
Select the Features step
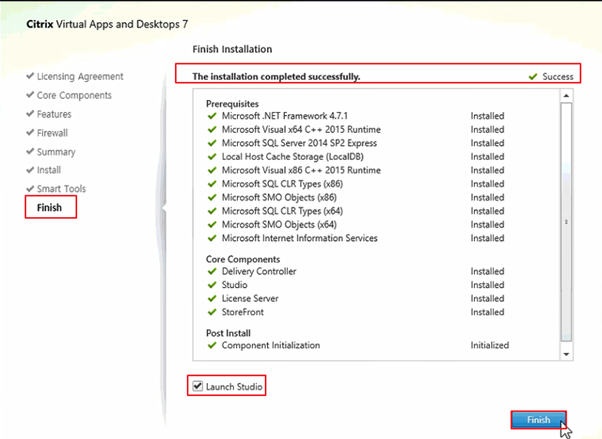(x=54, y=114)
